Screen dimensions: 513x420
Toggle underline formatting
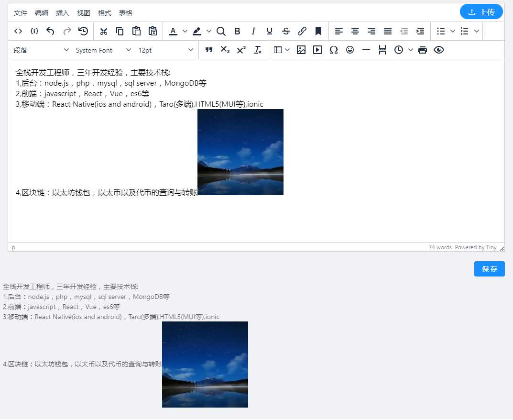click(270, 31)
